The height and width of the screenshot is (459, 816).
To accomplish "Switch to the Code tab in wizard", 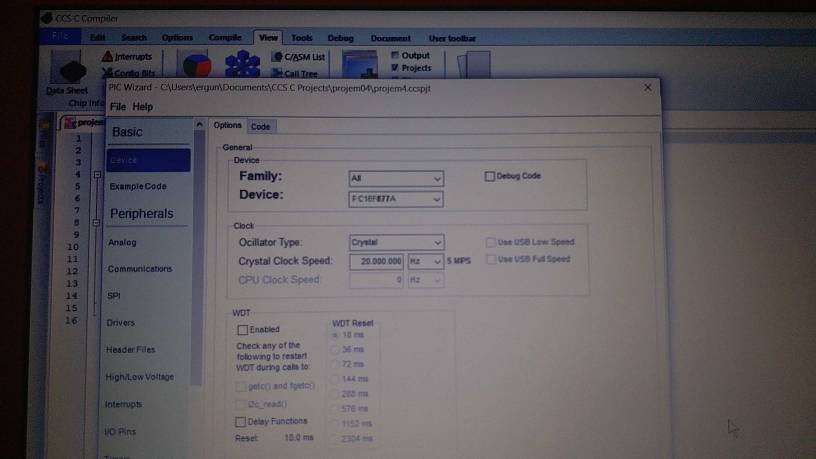I will (x=260, y=126).
